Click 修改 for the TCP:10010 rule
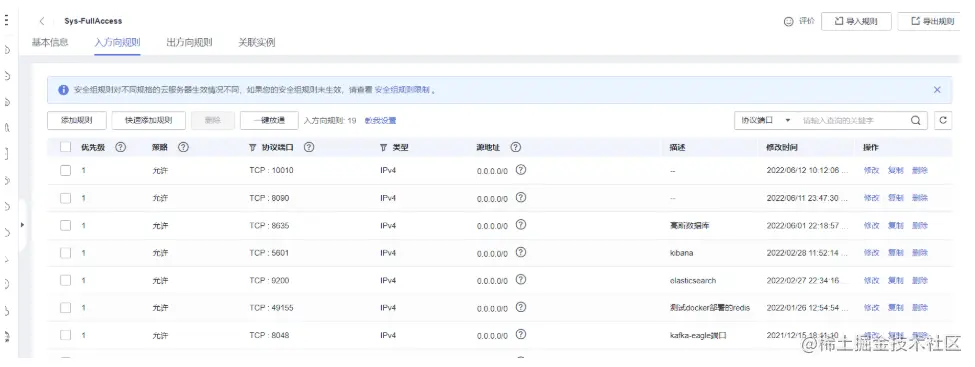 871,170
